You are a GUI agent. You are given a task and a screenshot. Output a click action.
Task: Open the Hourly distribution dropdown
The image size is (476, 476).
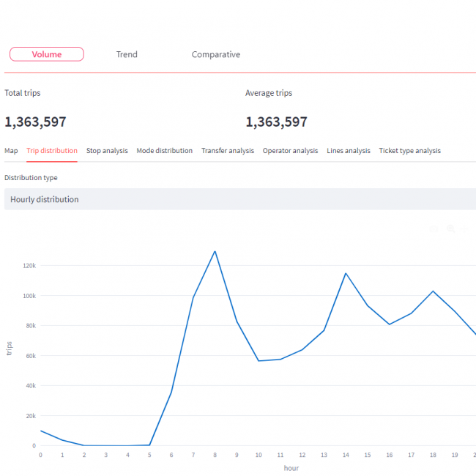pos(239,199)
